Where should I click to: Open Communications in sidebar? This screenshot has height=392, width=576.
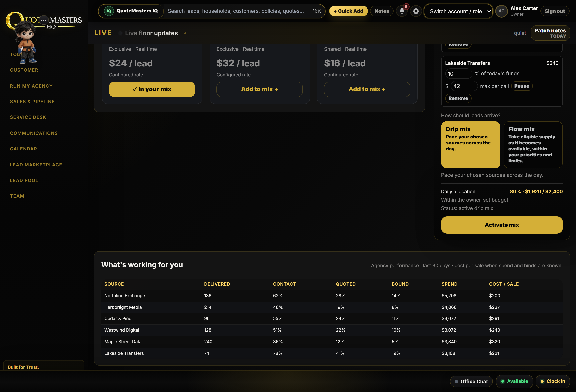pos(34,133)
